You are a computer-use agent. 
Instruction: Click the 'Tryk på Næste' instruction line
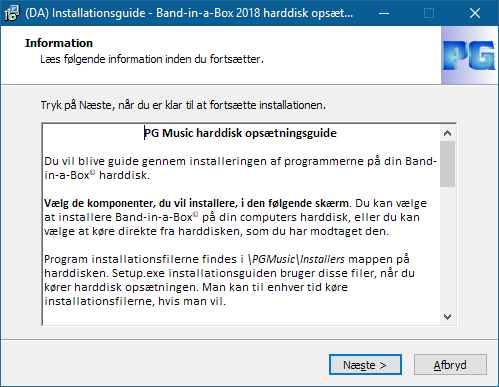pos(183,105)
